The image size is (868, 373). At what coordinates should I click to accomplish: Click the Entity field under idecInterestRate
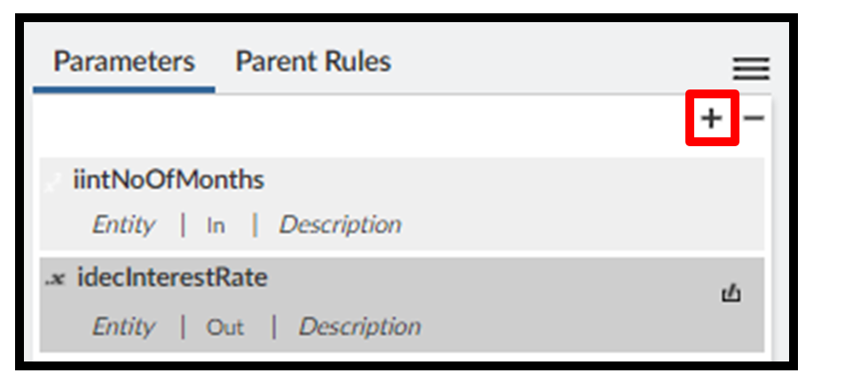pyautogui.click(x=123, y=327)
